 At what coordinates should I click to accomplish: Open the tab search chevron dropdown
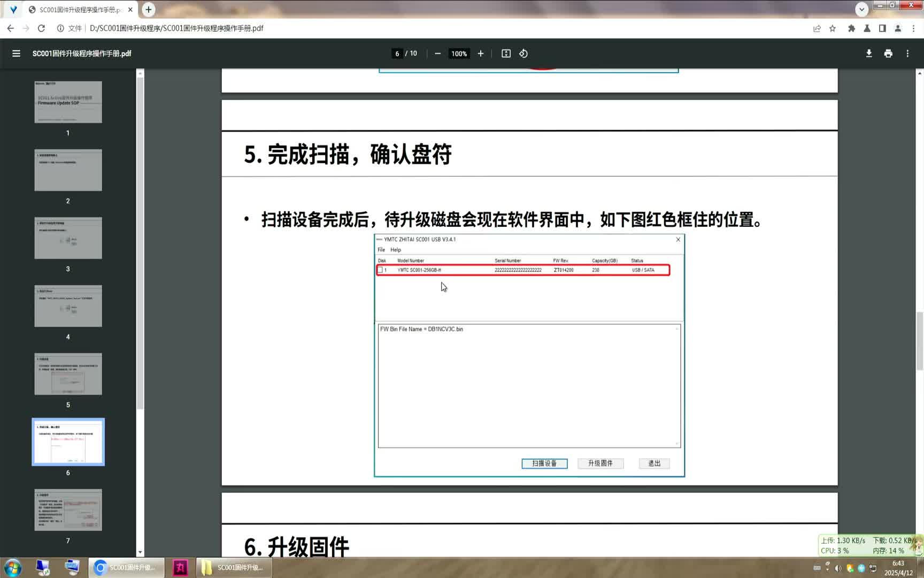tap(861, 9)
